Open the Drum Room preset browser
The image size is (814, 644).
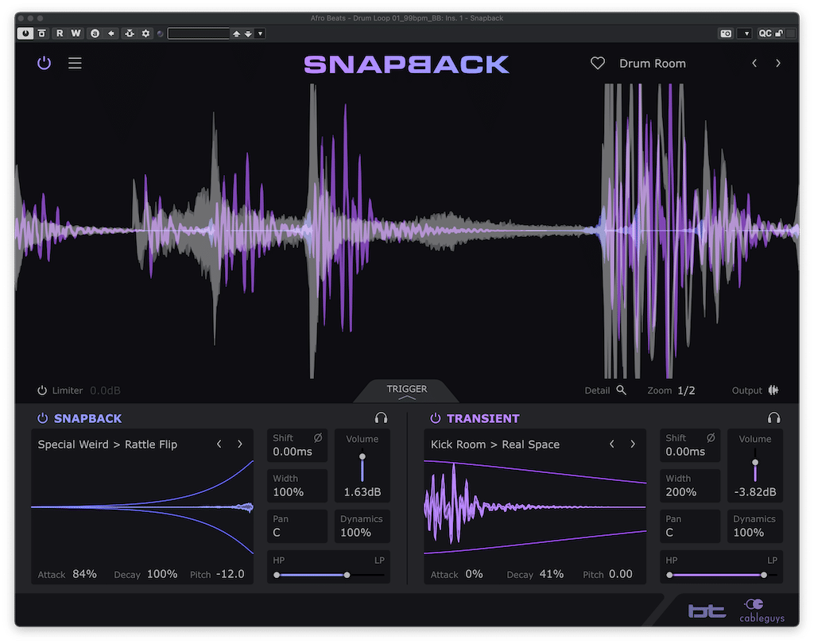pyautogui.click(x=652, y=64)
